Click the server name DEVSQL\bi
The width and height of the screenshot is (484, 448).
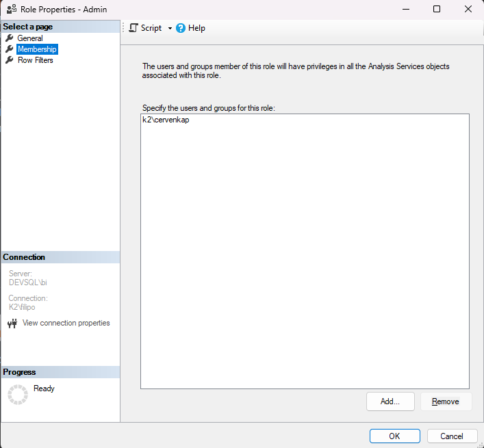[x=28, y=282]
